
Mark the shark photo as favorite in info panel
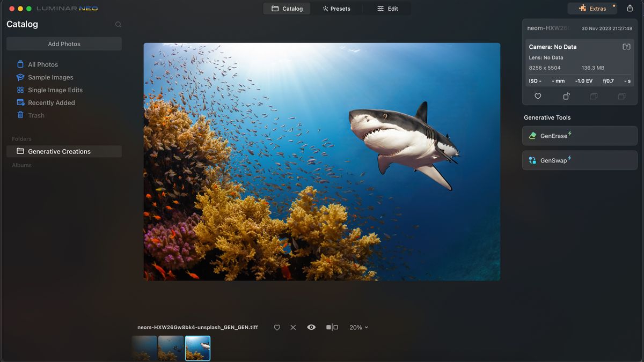[538, 95]
